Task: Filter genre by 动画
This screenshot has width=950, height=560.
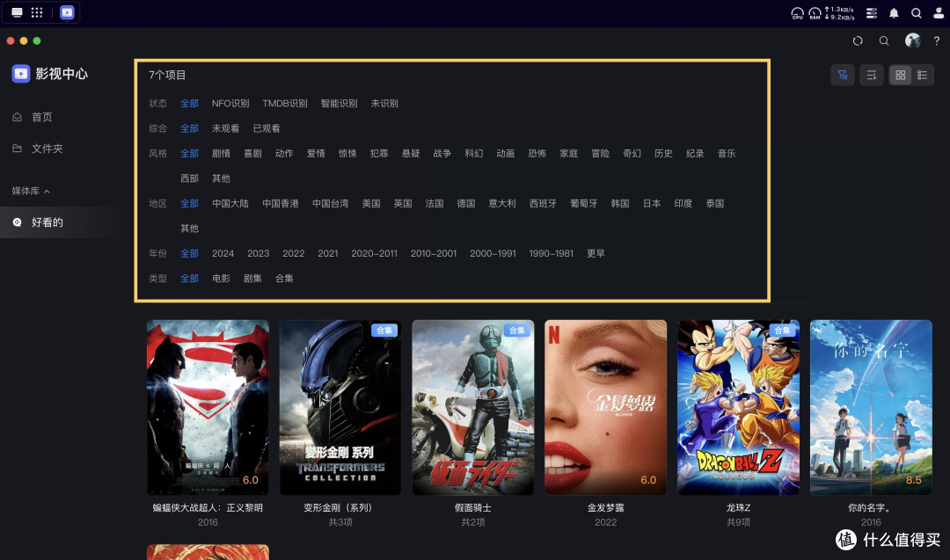Action: coord(505,154)
